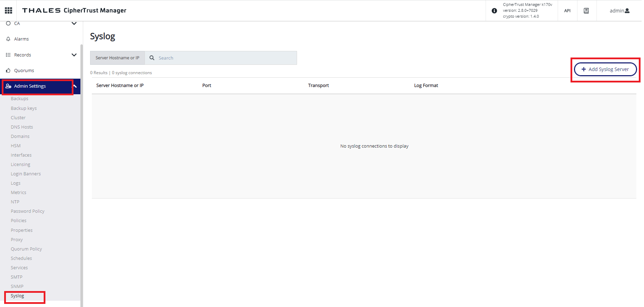Viewport: 644px width, 307px height.
Task: Click the Alarms bell icon
Action: pyautogui.click(x=8, y=39)
